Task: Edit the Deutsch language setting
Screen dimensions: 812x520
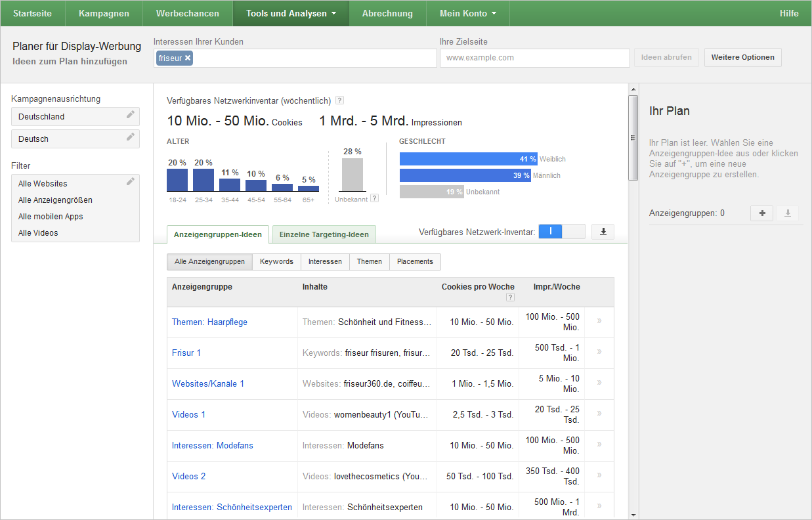Action: click(x=131, y=137)
